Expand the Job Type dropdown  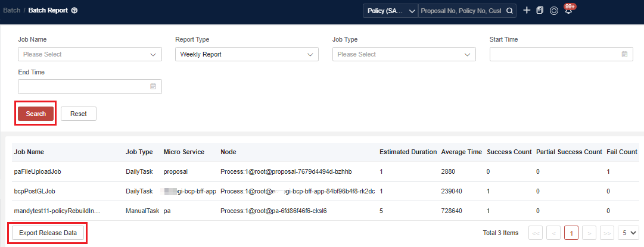click(404, 54)
